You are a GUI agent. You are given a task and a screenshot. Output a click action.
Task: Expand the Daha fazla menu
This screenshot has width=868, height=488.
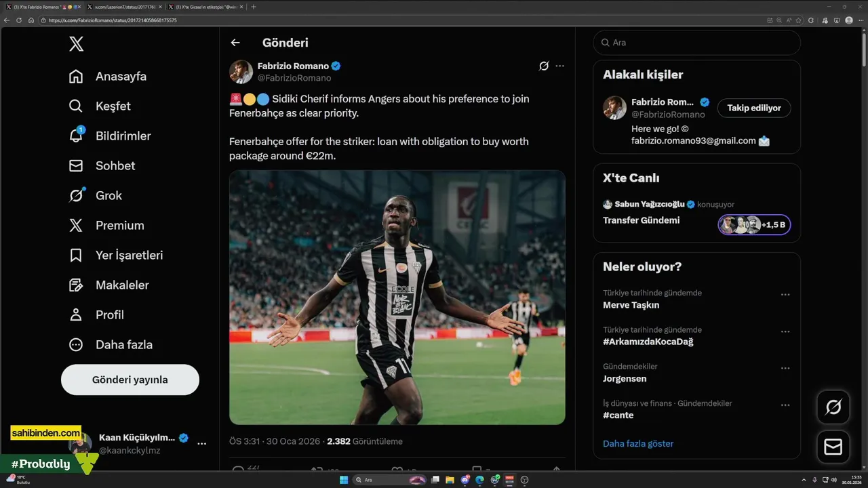(111, 345)
